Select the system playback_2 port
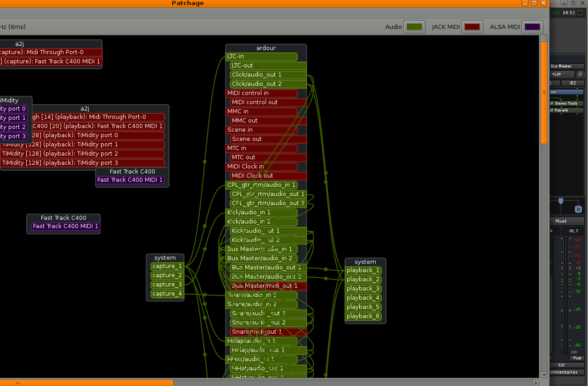 pos(363,280)
